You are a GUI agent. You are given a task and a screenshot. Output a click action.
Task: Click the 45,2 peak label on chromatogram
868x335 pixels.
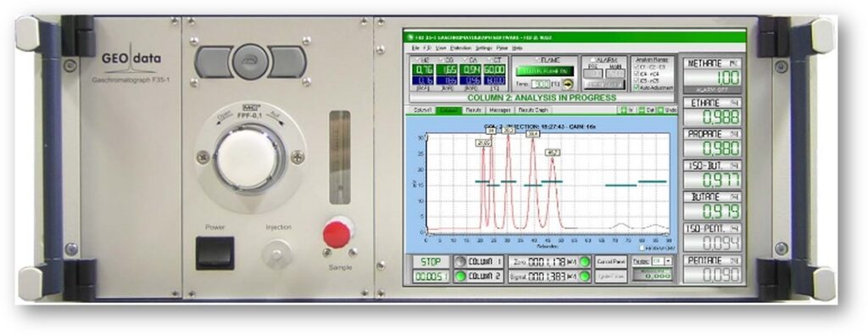point(553,153)
